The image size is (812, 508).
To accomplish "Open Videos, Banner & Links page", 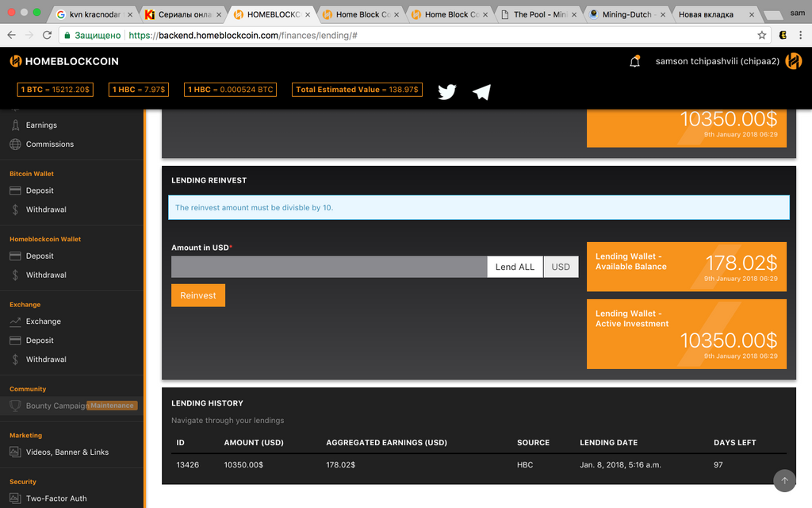I will point(67,452).
